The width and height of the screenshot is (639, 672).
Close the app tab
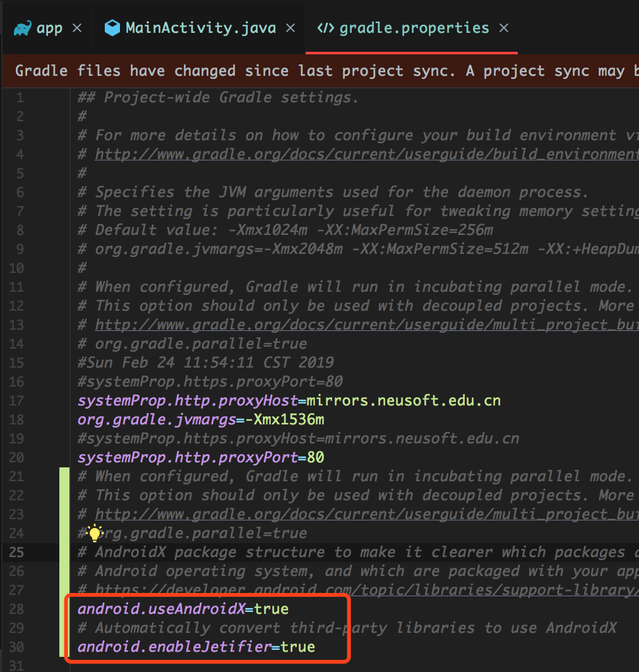point(76,27)
